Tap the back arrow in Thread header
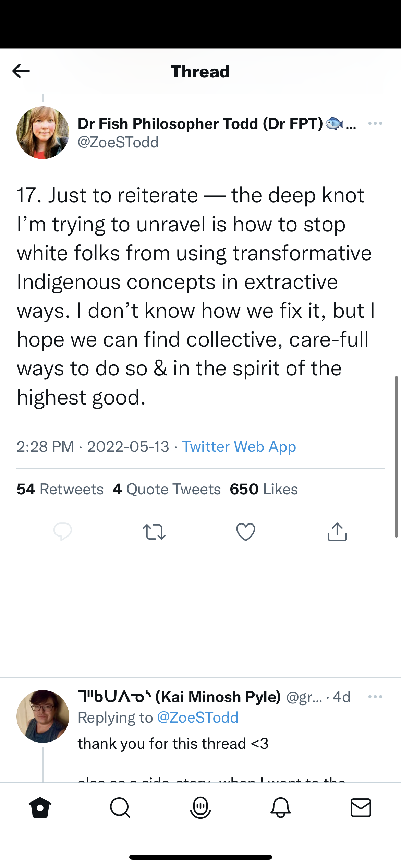Viewport: 401px width, 868px height. (x=21, y=71)
